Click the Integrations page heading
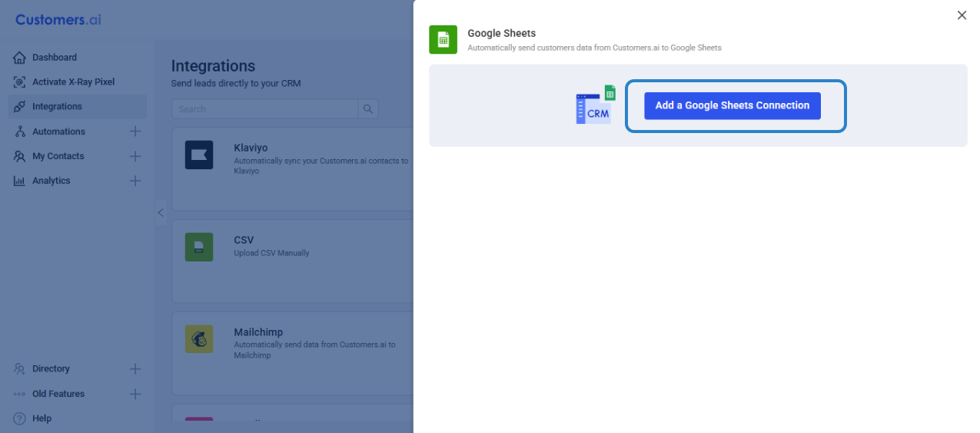980x433 pixels. click(x=213, y=66)
